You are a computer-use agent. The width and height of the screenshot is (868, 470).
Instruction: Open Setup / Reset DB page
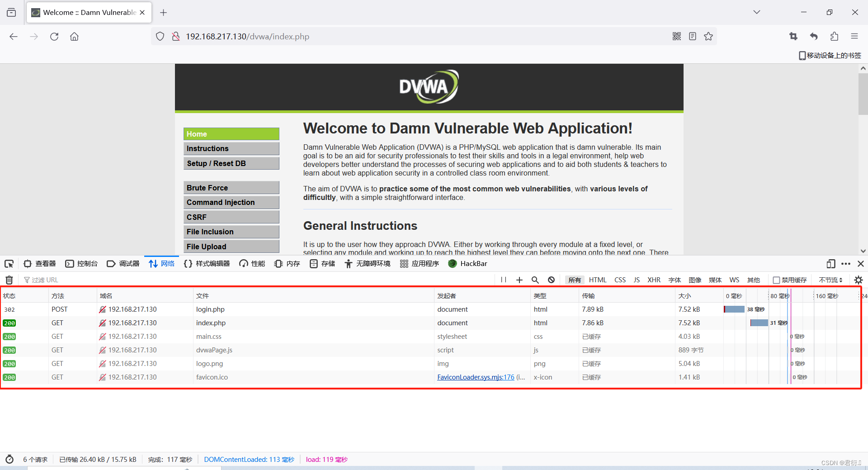[x=231, y=163]
